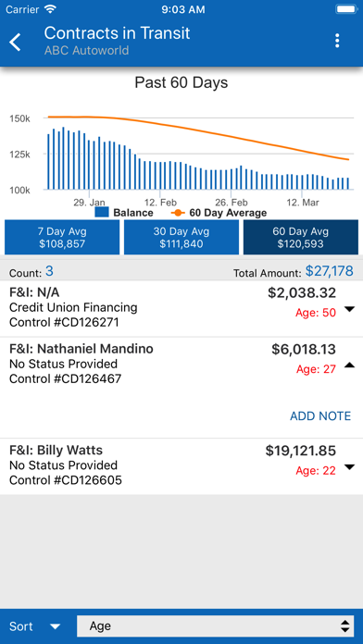Viewport: 363px width, 644px height.
Task: Toggle sort direction arrow beside Sort
Action: coord(55,626)
